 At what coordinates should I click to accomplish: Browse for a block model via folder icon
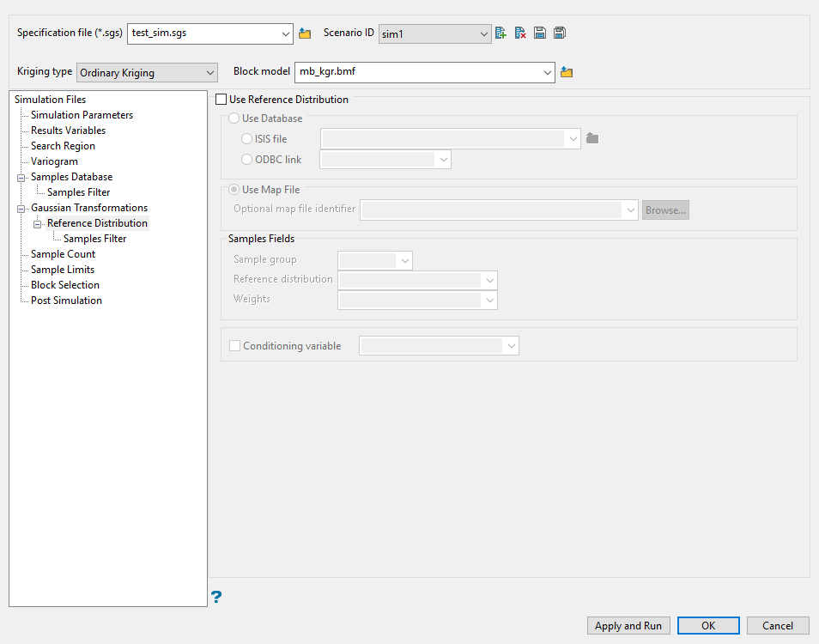click(x=567, y=72)
